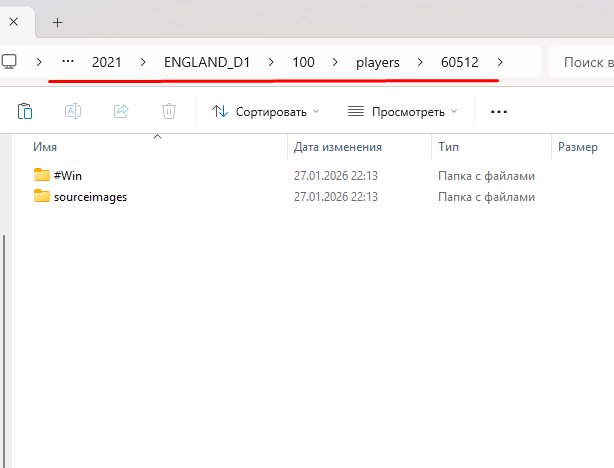Click the #Win row Папка с файлами type
The width and height of the screenshot is (614, 468).
[486, 176]
